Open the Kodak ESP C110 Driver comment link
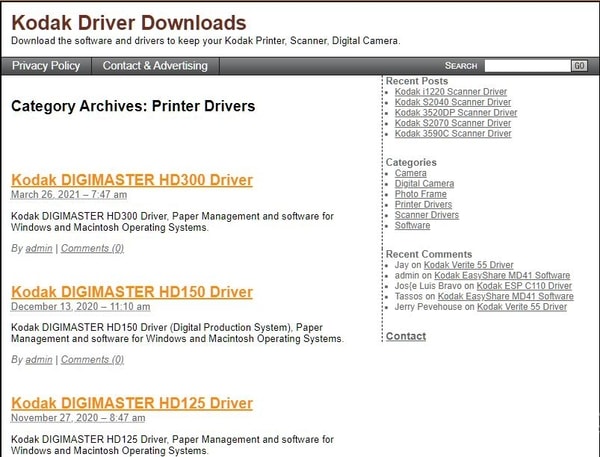Image resolution: width=600 pixels, height=457 pixels. pyautogui.click(x=524, y=286)
